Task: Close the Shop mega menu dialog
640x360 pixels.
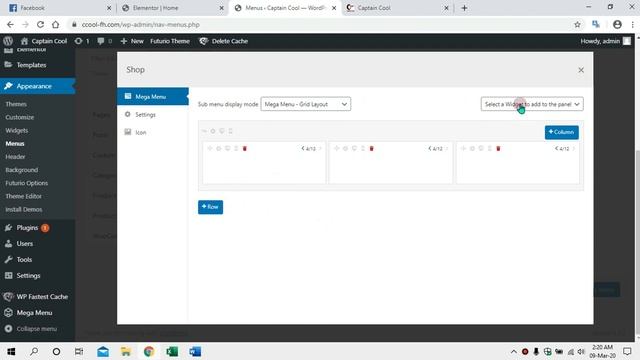Action: coord(581,70)
